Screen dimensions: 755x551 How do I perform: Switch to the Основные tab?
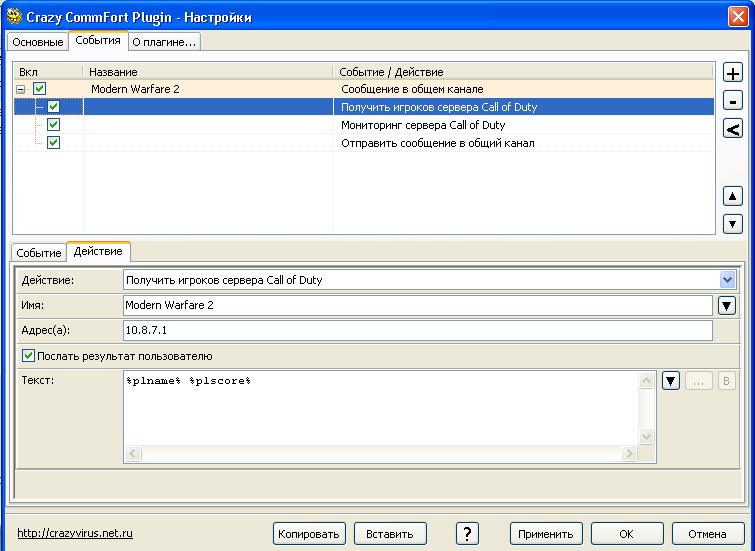pos(39,41)
